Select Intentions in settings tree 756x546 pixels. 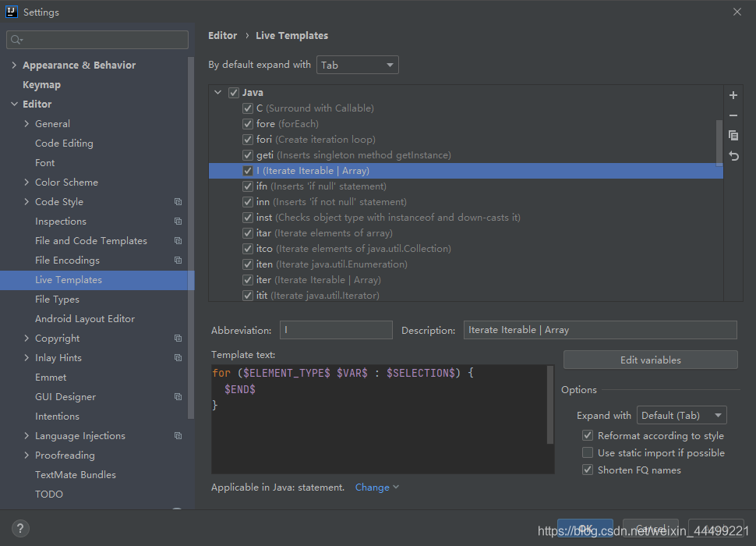[x=57, y=417]
